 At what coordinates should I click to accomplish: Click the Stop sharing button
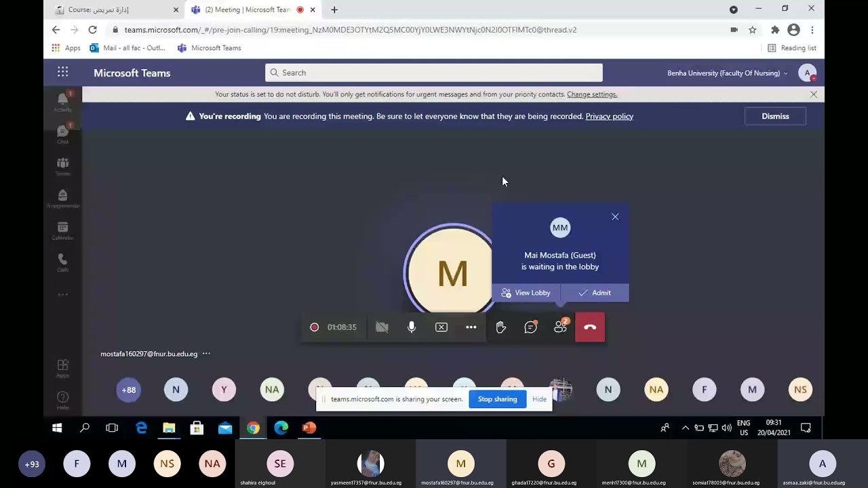pos(497,399)
